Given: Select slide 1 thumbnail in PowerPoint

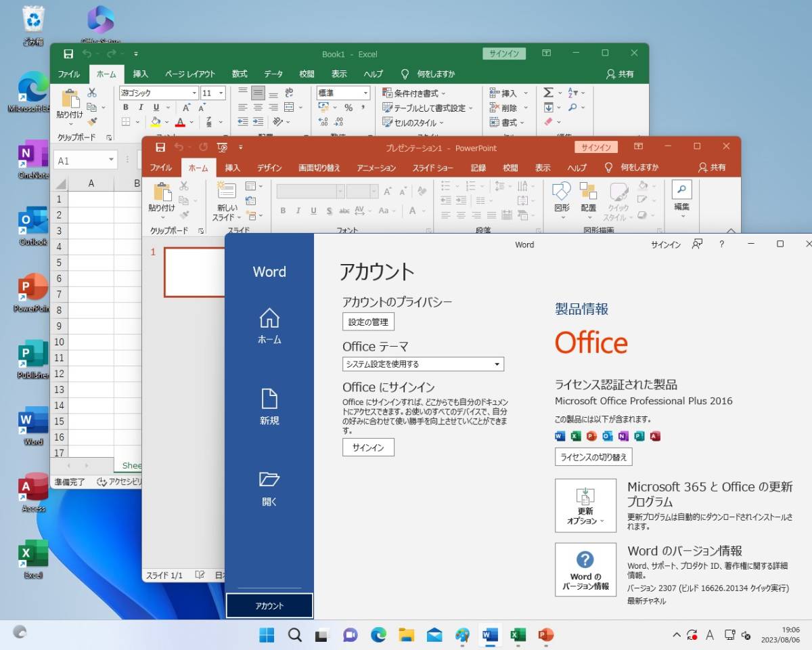Looking at the screenshot, I should coord(194,272).
